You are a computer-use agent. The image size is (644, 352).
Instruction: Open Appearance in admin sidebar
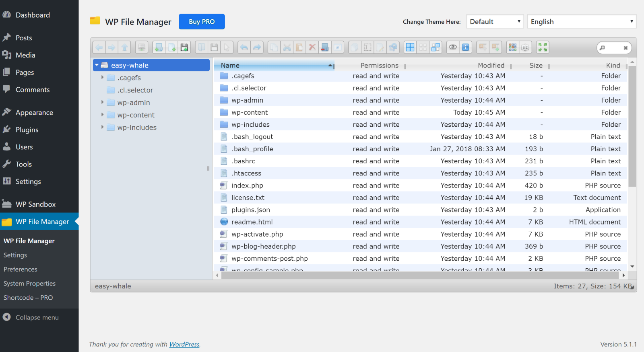click(39, 113)
